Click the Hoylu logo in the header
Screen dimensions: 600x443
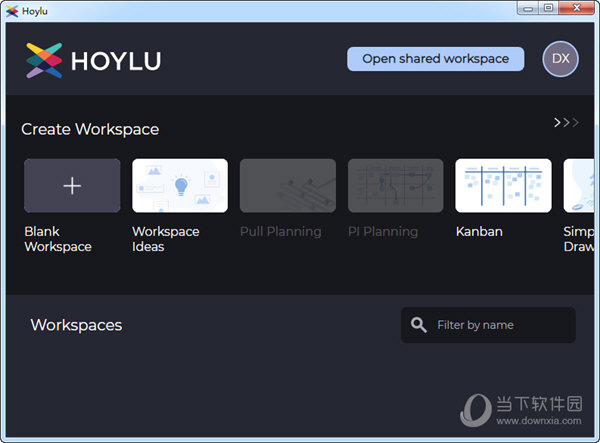[x=93, y=60]
